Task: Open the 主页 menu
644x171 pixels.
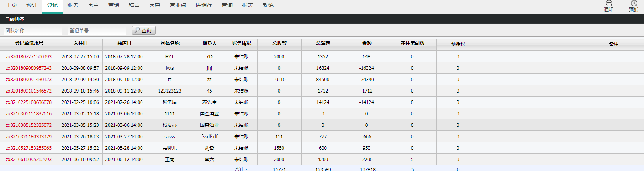Action: 11,5
